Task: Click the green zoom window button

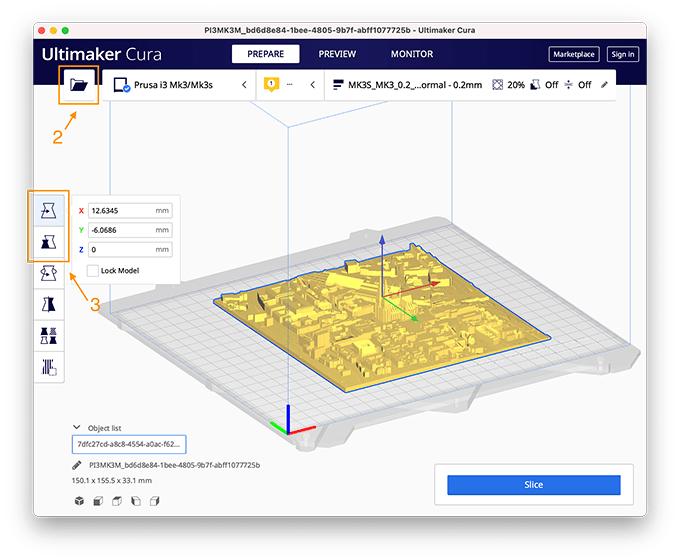Action: click(65, 30)
